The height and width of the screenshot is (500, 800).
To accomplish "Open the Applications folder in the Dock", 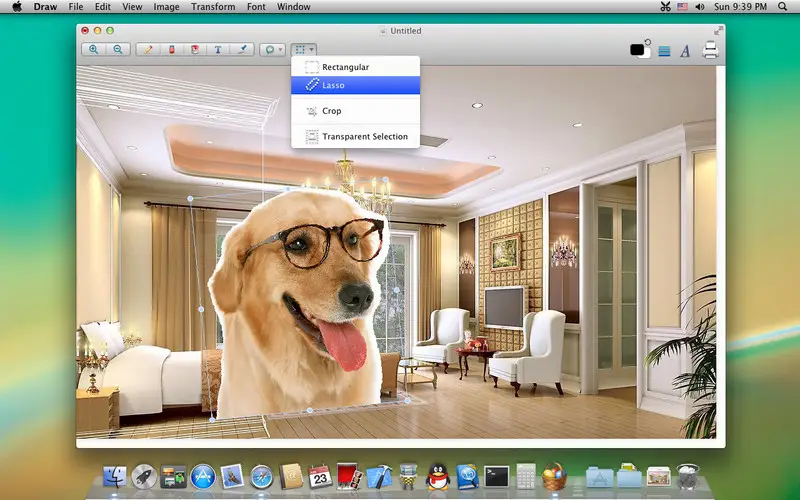I will [x=599, y=478].
